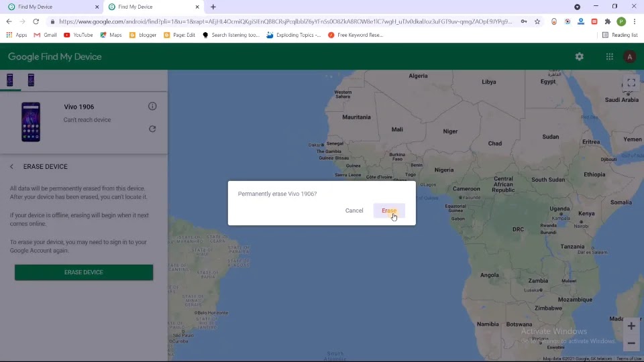Image resolution: width=644 pixels, height=362 pixels.
Task: Select the second device tab icon
Action: point(31,80)
